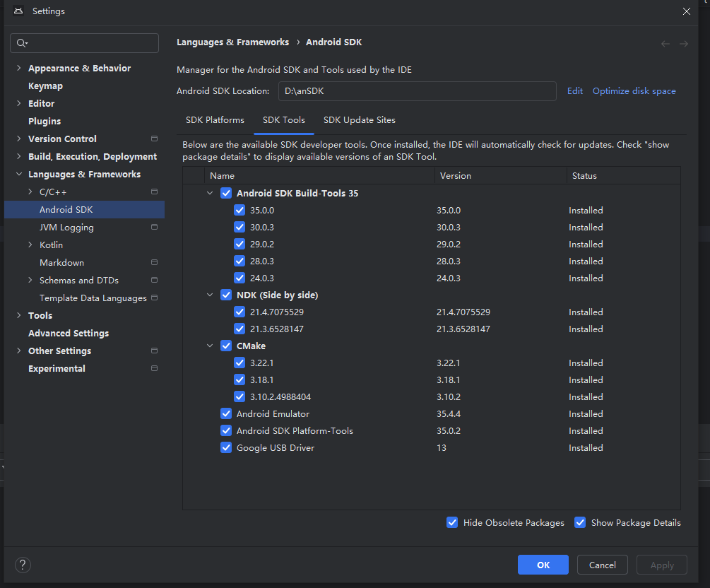Focus the settings search field

click(x=84, y=43)
